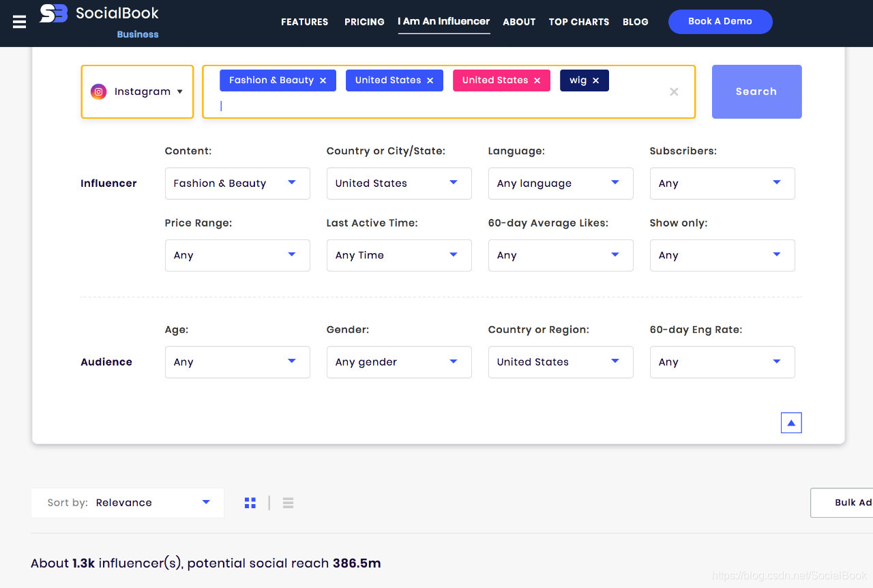This screenshot has width=873, height=588.
Task: Click the Bulk Add button
Action: click(842, 503)
